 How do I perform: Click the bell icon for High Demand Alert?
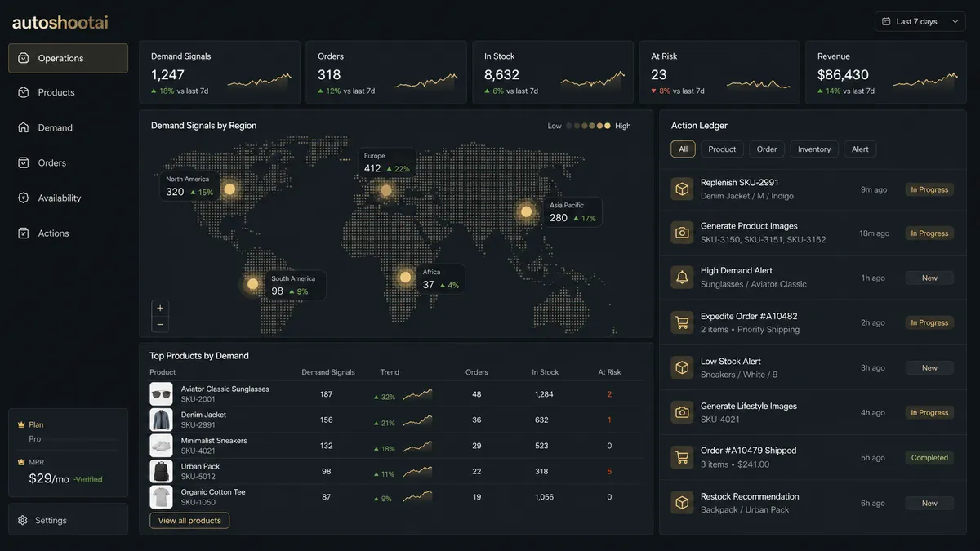(x=682, y=278)
